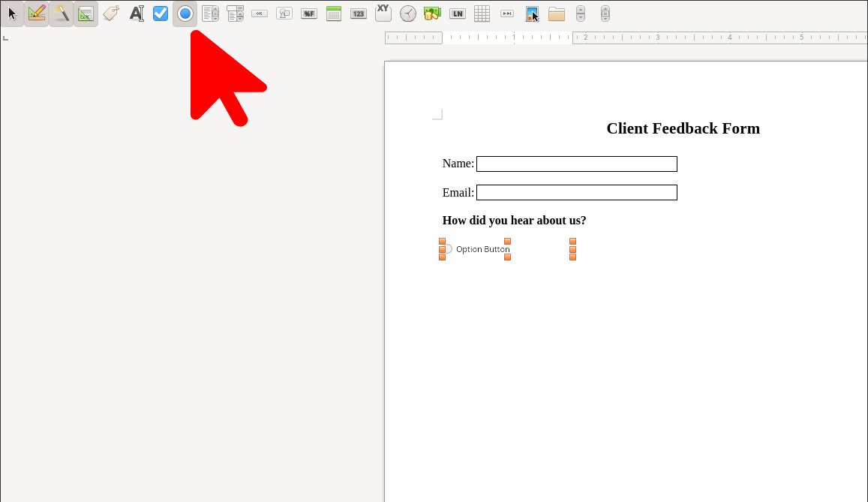Select the Check Box control
Screen dimensions: 868x502
click(161, 14)
